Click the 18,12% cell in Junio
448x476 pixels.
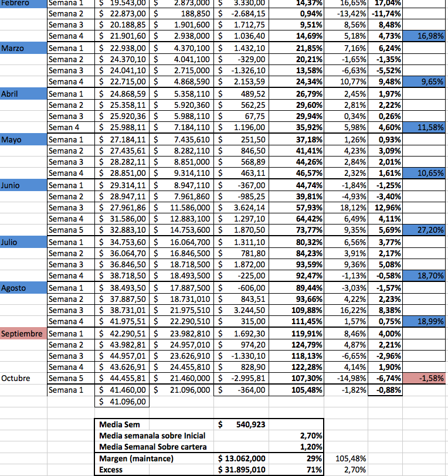(x=346, y=208)
